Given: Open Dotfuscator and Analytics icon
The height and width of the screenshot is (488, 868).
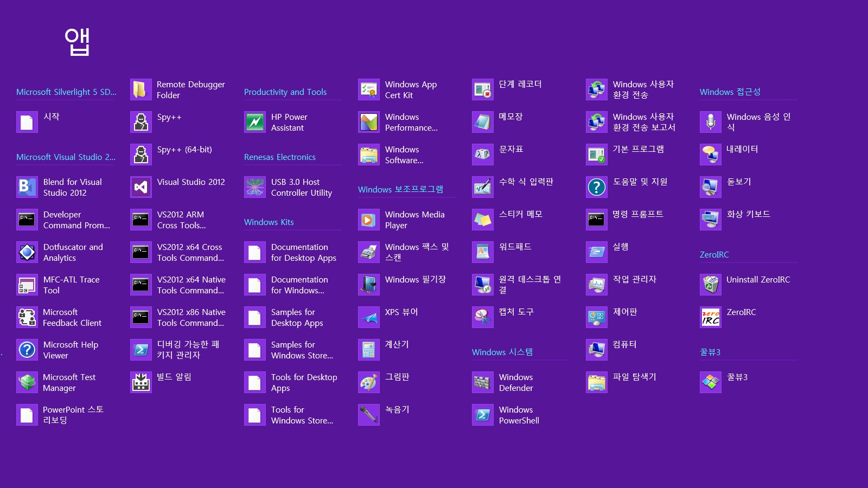Looking at the screenshot, I should pos(27,252).
